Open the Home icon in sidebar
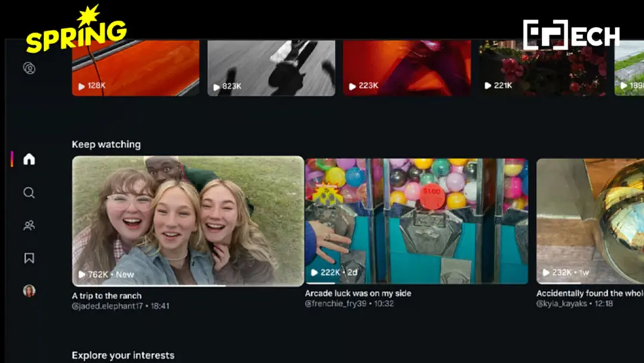644x363 pixels. (x=29, y=159)
